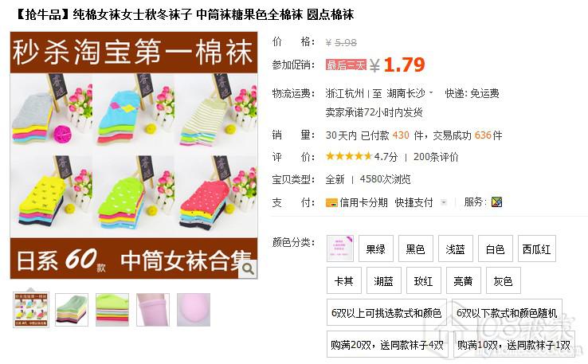Click the service guarantee icon beside 服务

pyautogui.click(x=496, y=202)
